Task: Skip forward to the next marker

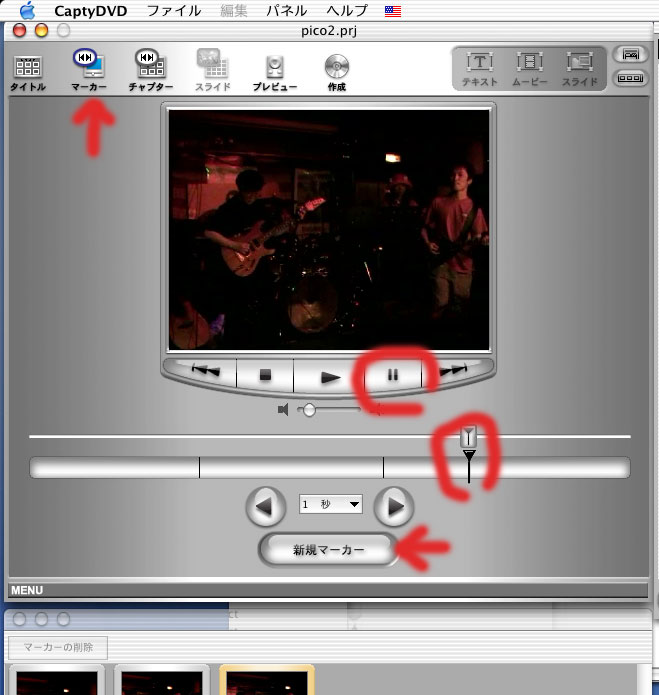Action: 455,372
